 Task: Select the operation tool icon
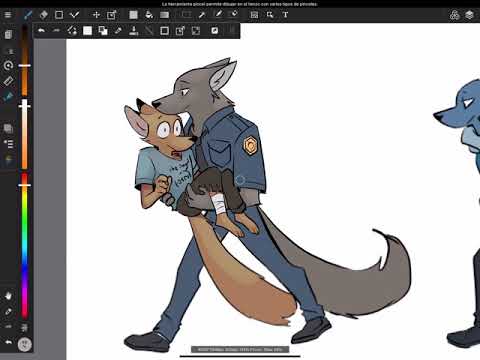click(x=270, y=15)
